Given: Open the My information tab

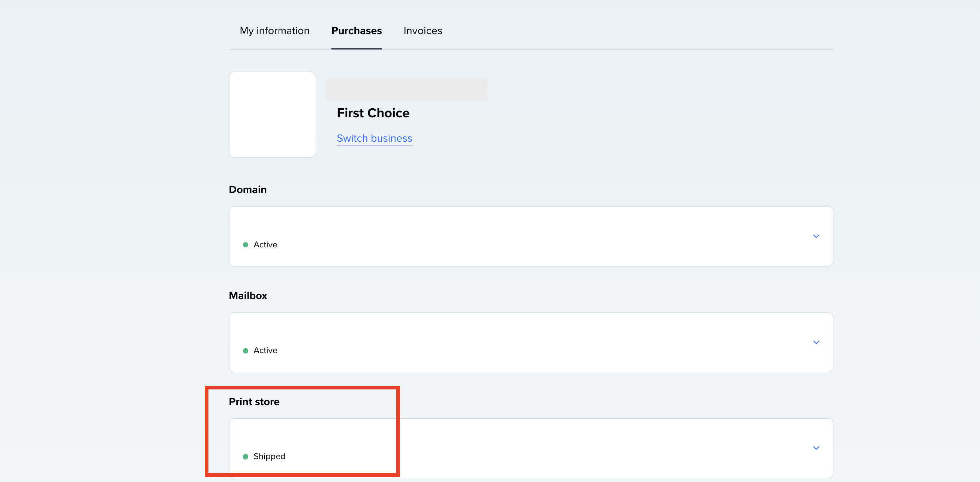Looking at the screenshot, I should (x=274, y=31).
